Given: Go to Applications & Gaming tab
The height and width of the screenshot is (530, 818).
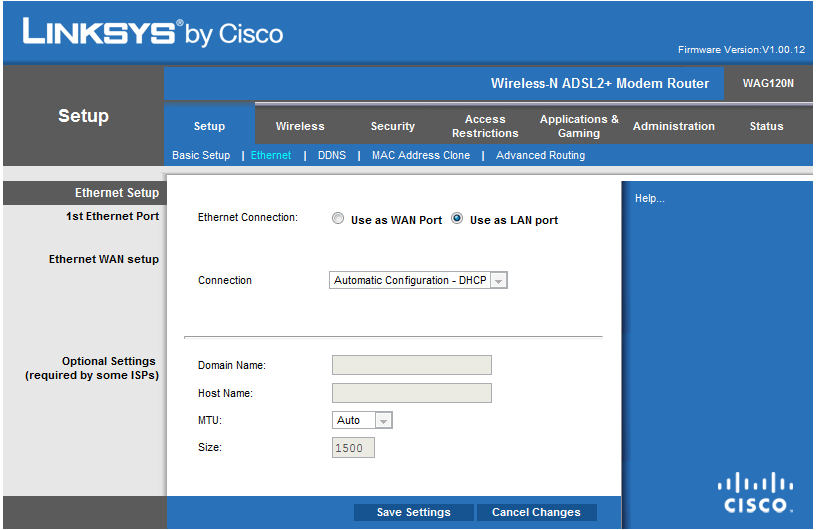Looking at the screenshot, I should tap(579, 127).
